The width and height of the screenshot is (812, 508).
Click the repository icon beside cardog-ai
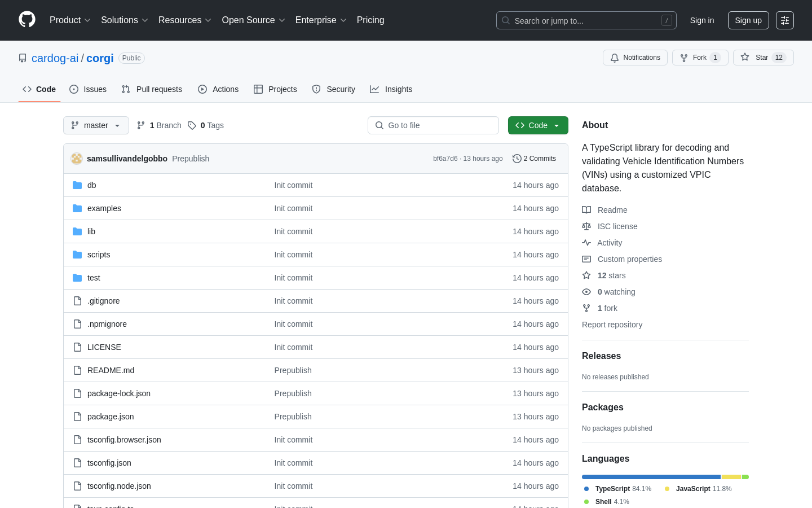[23, 58]
